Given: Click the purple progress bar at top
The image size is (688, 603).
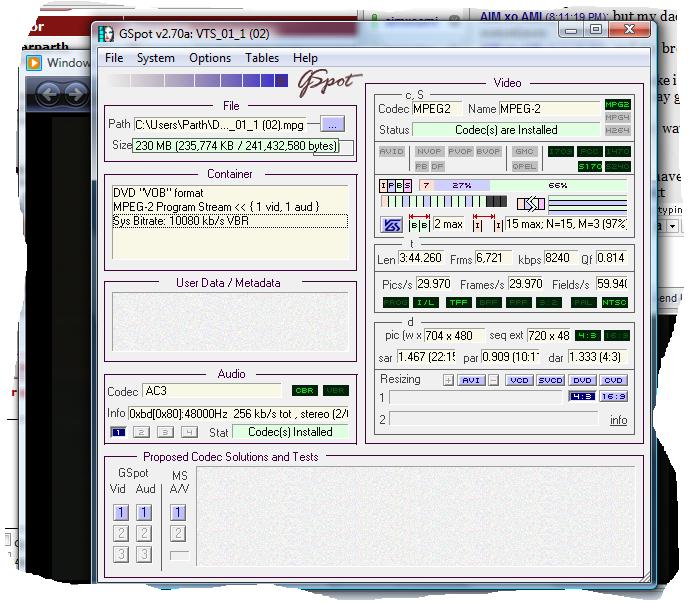Looking at the screenshot, I should [197, 80].
